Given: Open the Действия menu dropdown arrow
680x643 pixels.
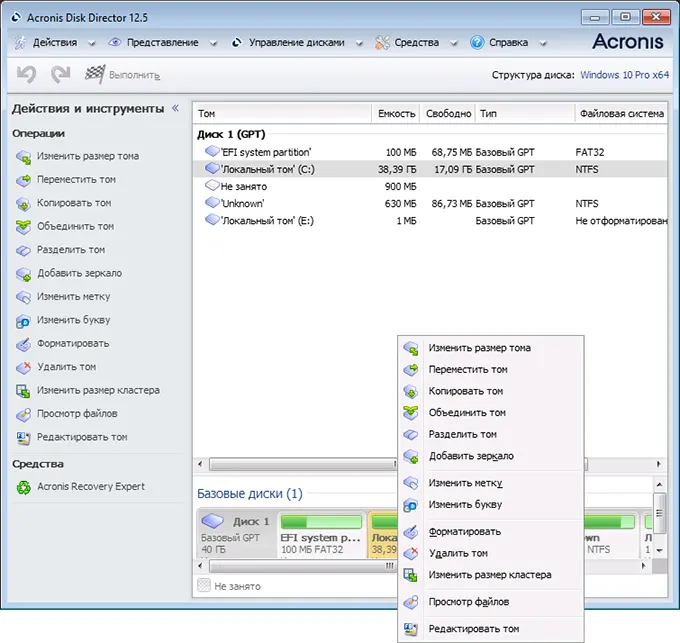Looking at the screenshot, I should [x=92, y=43].
